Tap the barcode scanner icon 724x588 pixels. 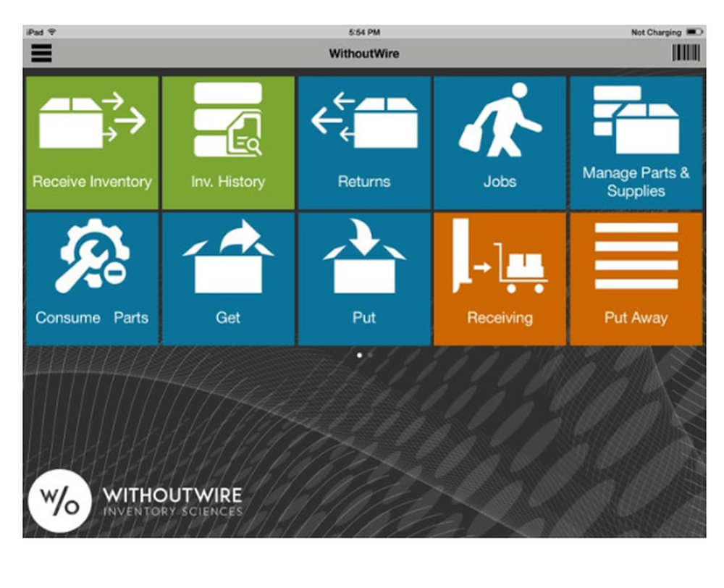686,53
